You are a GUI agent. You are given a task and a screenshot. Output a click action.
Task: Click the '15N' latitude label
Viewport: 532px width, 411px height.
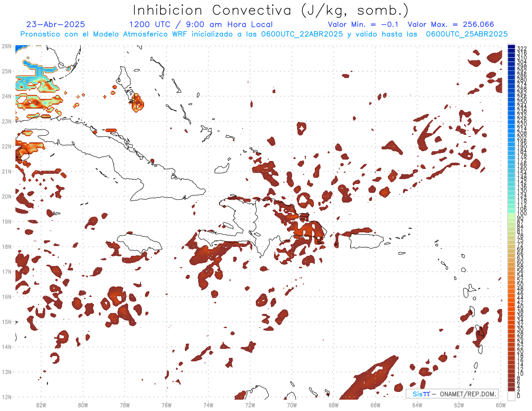tap(7, 321)
